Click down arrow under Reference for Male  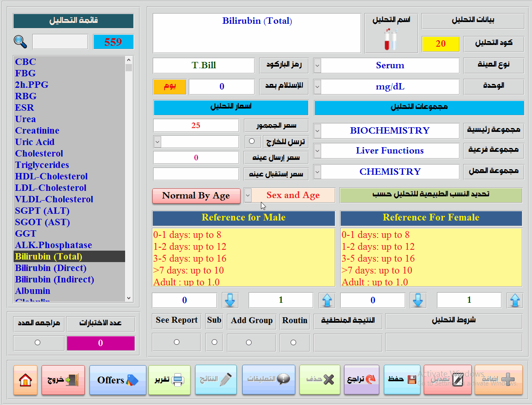pyautogui.click(x=230, y=300)
